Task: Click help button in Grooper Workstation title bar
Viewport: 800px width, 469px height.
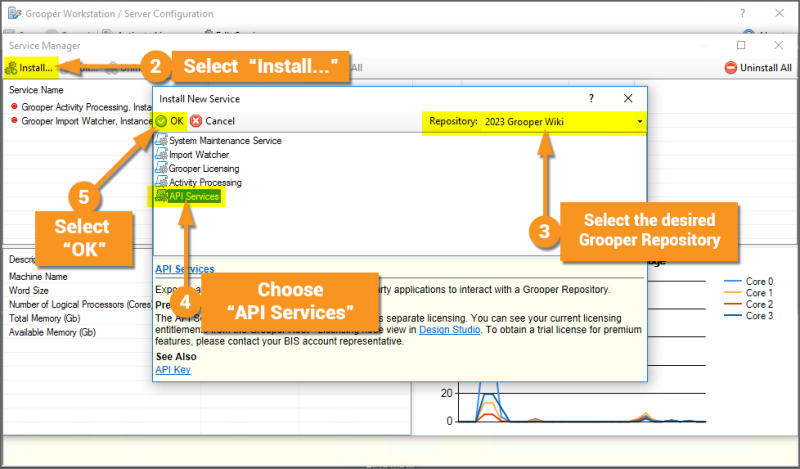Action: 743,13
